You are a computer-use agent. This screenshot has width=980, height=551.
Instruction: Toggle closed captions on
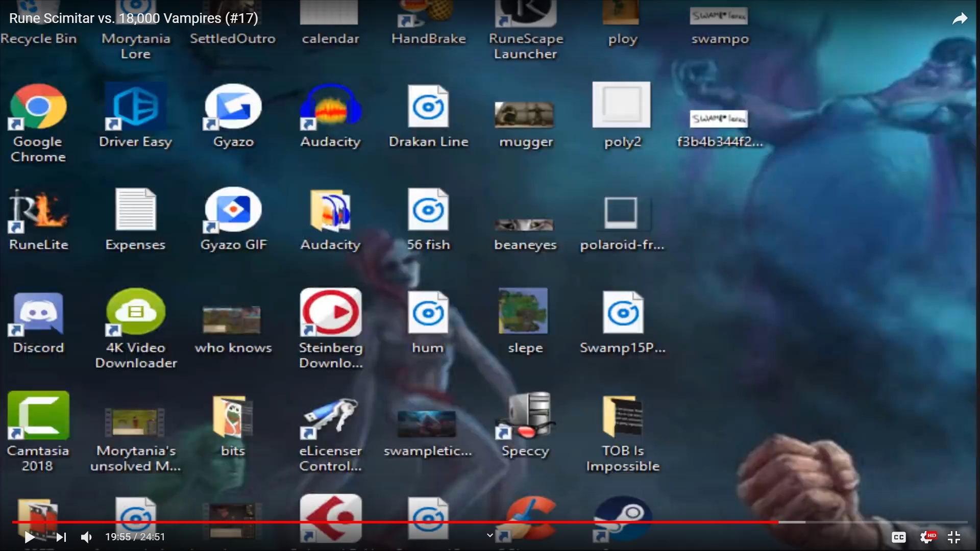pos(898,537)
